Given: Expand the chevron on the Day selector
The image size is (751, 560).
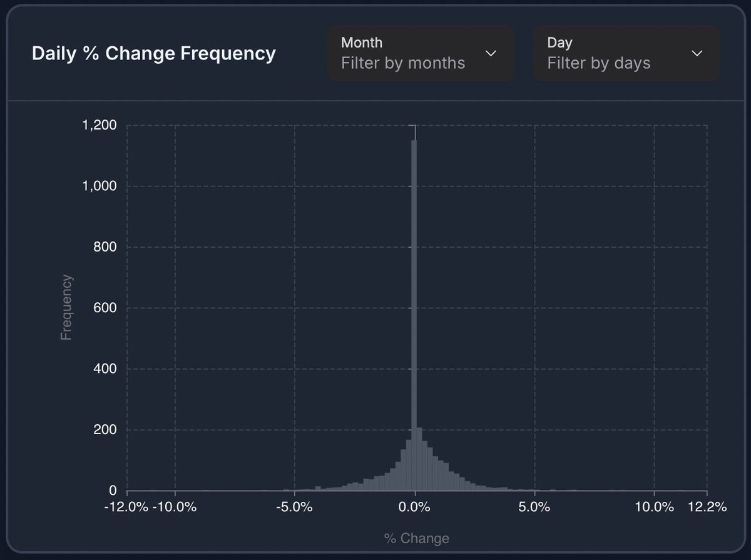Looking at the screenshot, I should coord(697,53).
